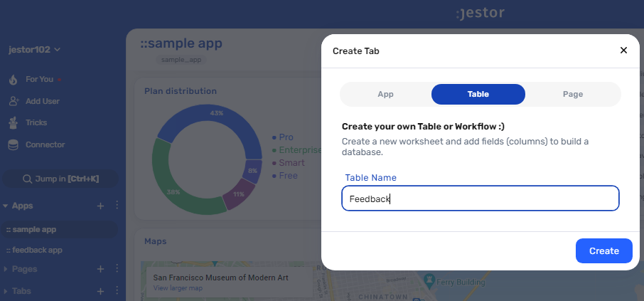The width and height of the screenshot is (644, 301).
Task: Click the Add User person icon
Action: coord(14,101)
